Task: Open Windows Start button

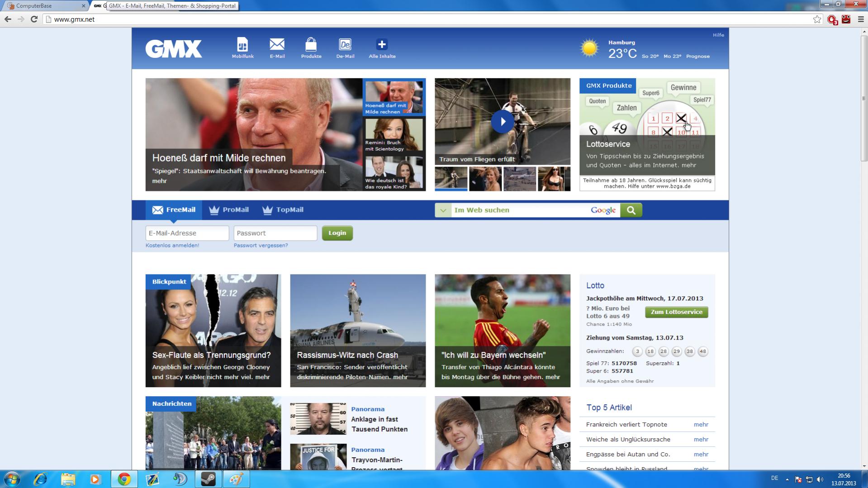Action: [x=12, y=479]
